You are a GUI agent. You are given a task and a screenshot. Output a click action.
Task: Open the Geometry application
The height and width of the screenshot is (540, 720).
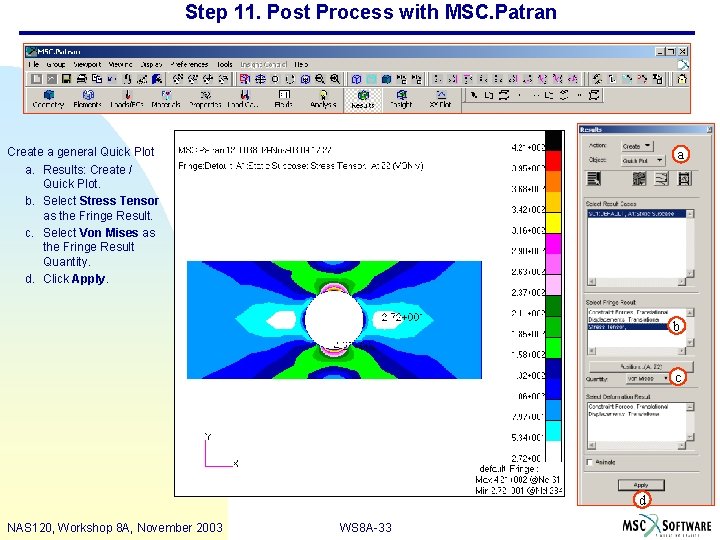48,99
